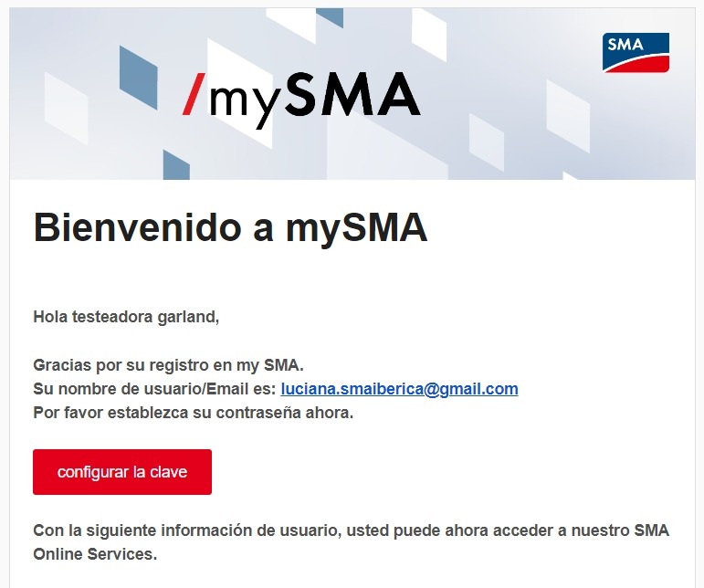Viewport: 704px width, 588px height.
Task: Click the 'Hola testeadora garland,' greeting
Action: 126,318
